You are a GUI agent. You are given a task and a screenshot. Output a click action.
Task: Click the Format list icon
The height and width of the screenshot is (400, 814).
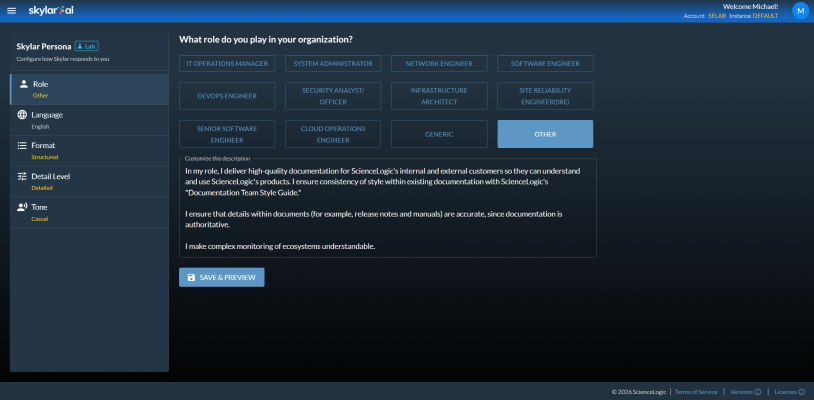(x=22, y=145)
